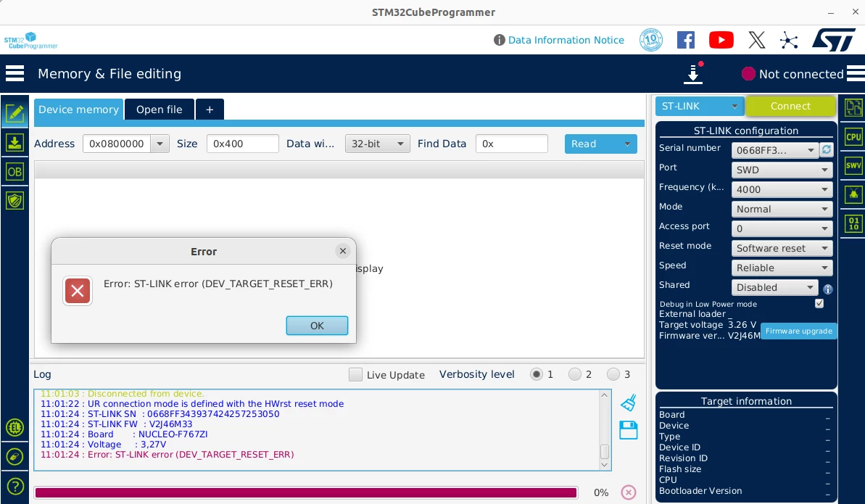
Task: Close the Error dialog with X
Action: point(342,251)
